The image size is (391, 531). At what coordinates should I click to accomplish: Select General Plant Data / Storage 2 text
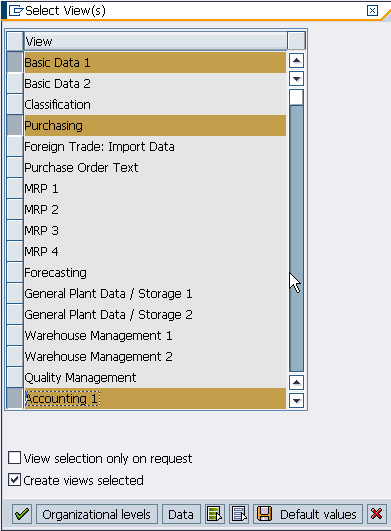pos(108,315)
